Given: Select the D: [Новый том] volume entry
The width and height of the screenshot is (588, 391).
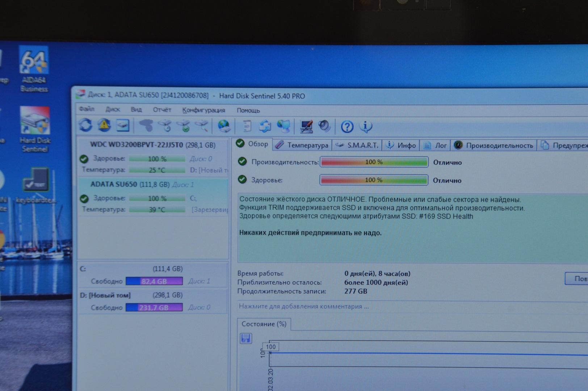Looking at the screenshot, I should (153, 301).
